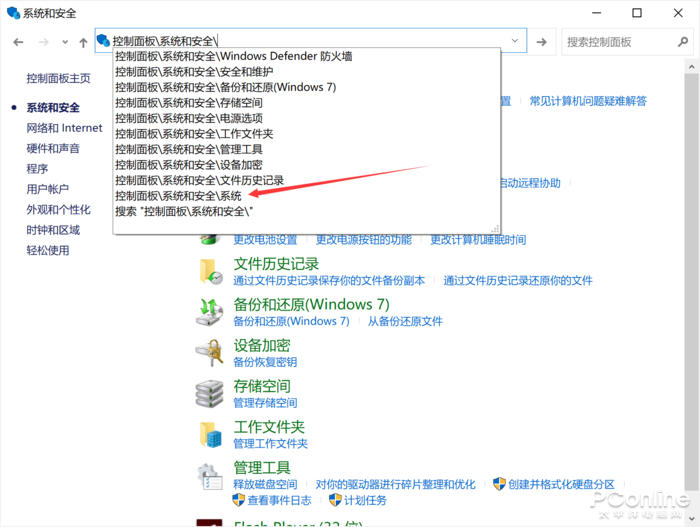Click 创建并格式化硬盘分区 link
The image size is (700, 527).
tap(561, 484)
